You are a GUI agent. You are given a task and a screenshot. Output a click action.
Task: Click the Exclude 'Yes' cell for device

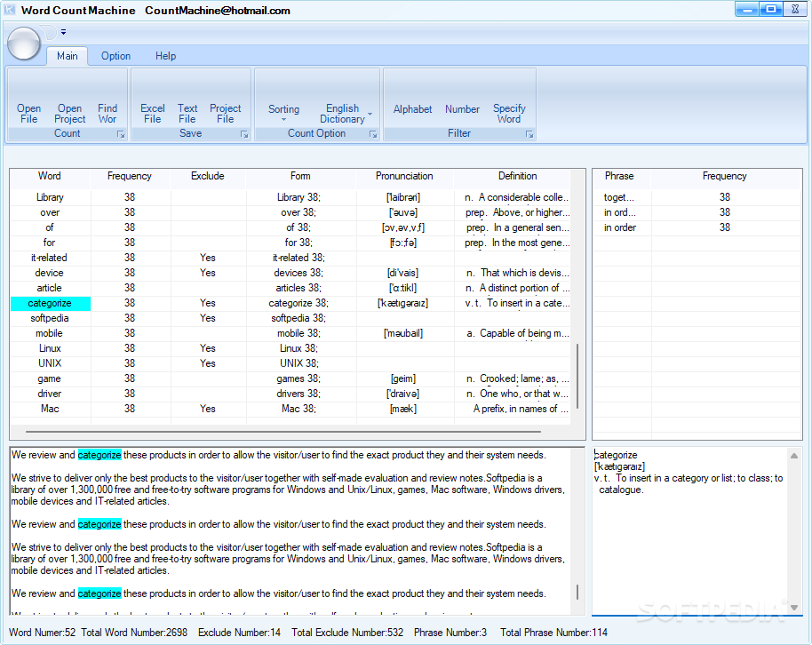(208, 273)
